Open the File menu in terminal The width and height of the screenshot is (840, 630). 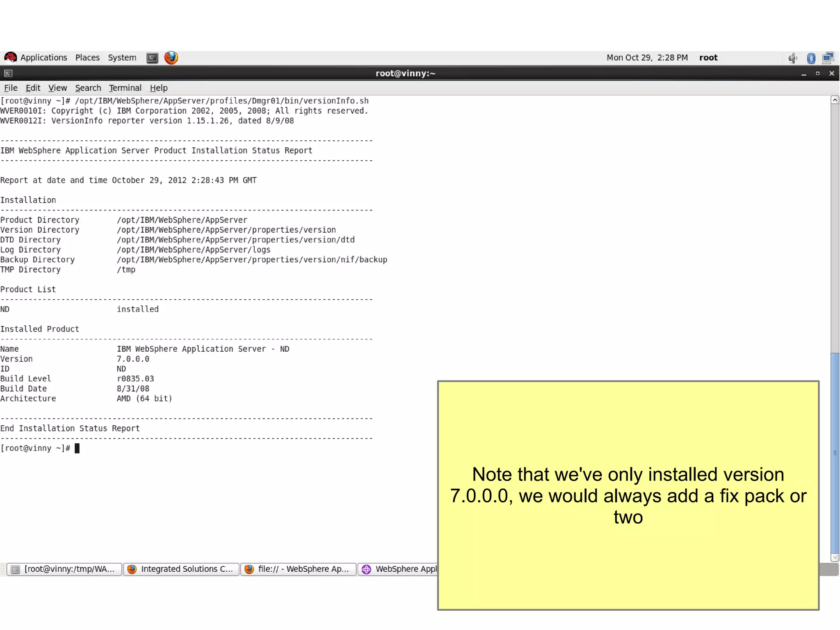click(x=11, y=88)
